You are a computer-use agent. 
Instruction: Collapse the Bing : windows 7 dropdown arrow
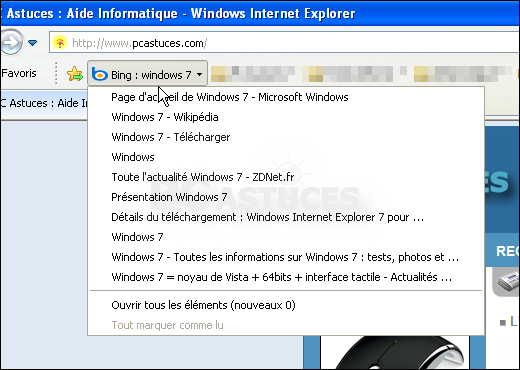(199, 74)
